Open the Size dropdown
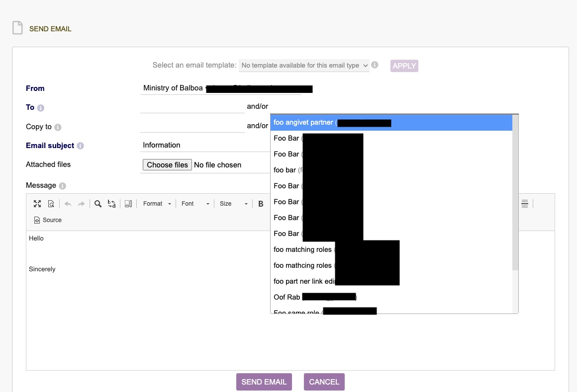This screenshot has width=577, height=392. click(x=233, y=204)
